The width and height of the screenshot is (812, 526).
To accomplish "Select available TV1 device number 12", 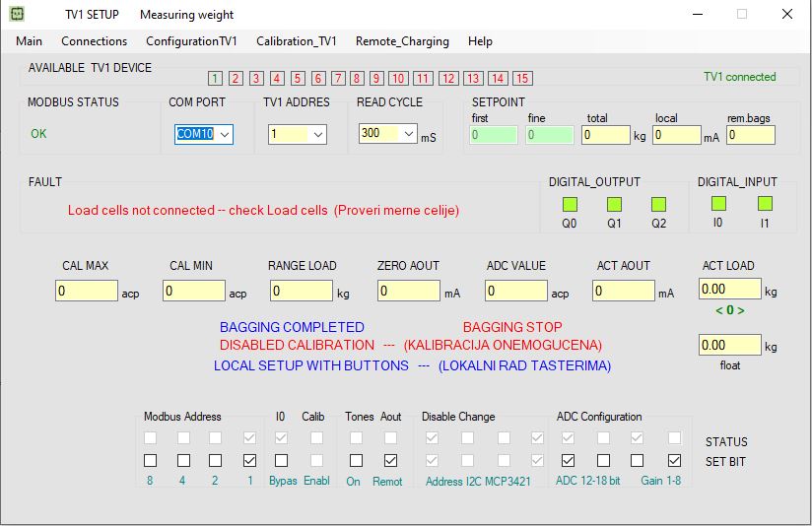I will pyautogui.click(x=449, y=78).
